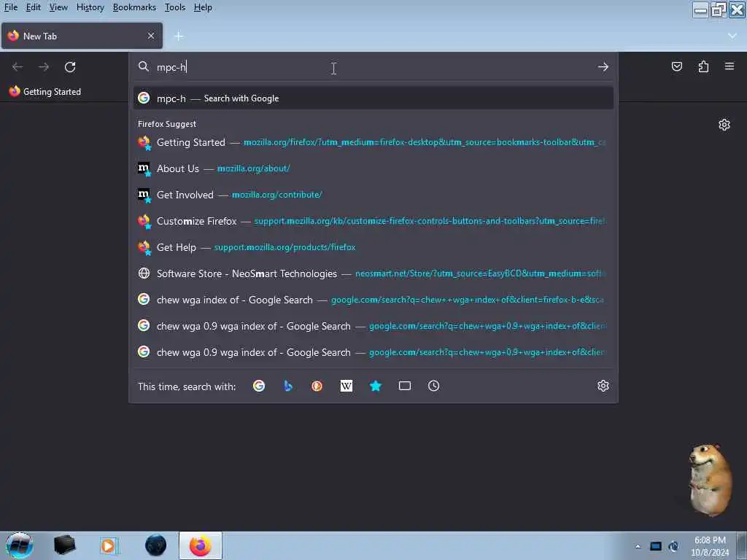Open the Tools menu
The width and height of the screenshot is (747, 560).
[175, 7]
